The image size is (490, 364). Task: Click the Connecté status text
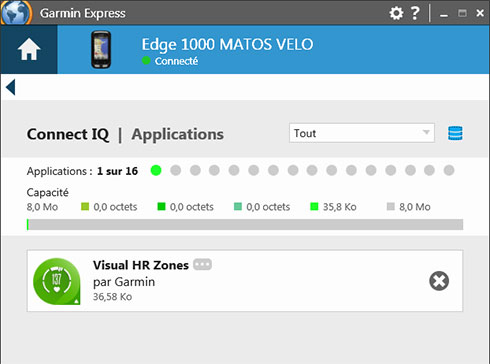point(176,61)
